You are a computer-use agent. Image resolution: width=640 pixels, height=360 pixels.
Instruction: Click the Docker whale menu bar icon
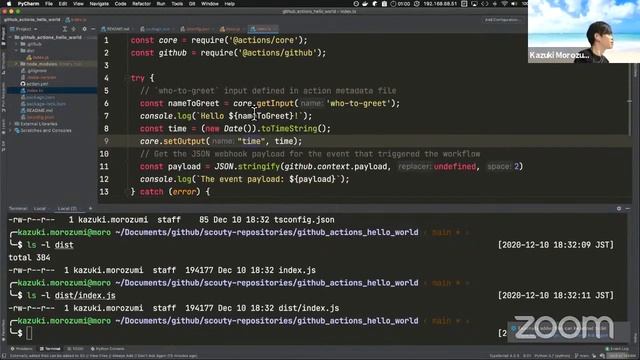click(x=365, y=4)
